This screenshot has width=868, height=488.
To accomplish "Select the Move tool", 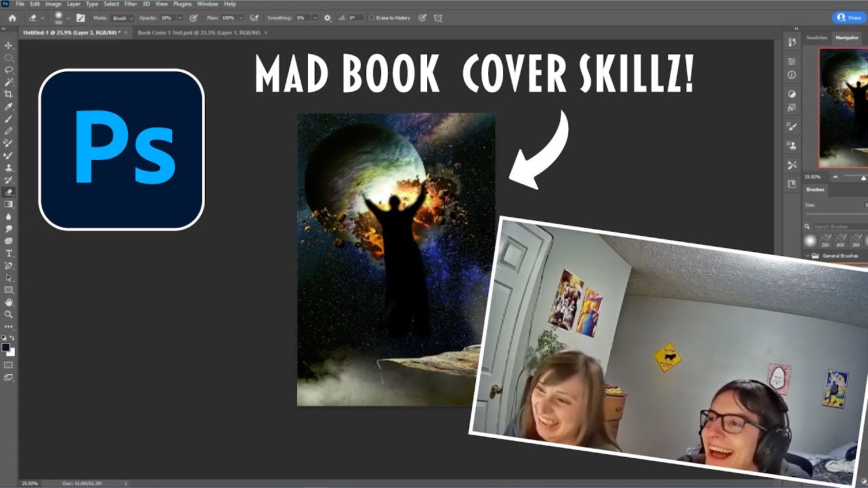I will [x=9, y=45].
